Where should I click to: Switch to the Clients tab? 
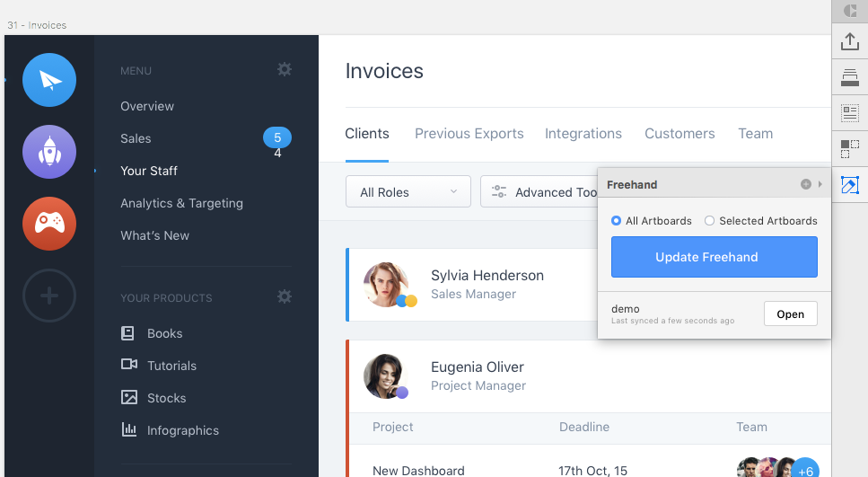pos(367,134)
